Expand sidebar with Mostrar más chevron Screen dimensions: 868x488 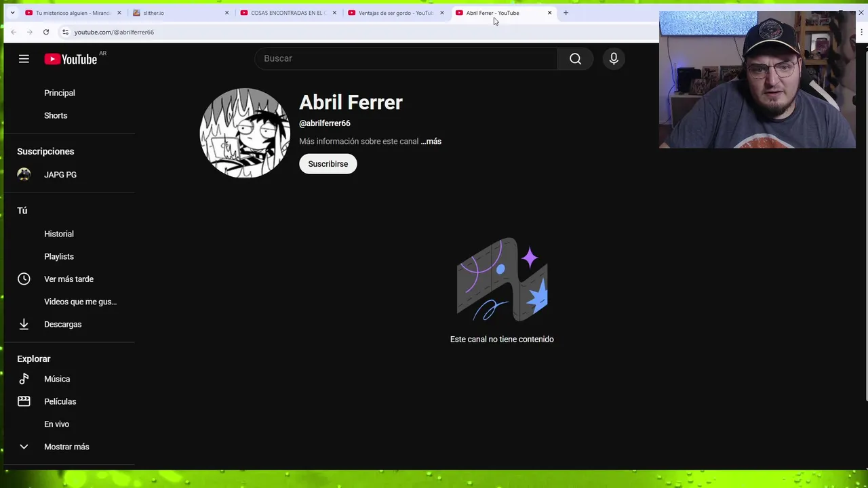[24, 447]
